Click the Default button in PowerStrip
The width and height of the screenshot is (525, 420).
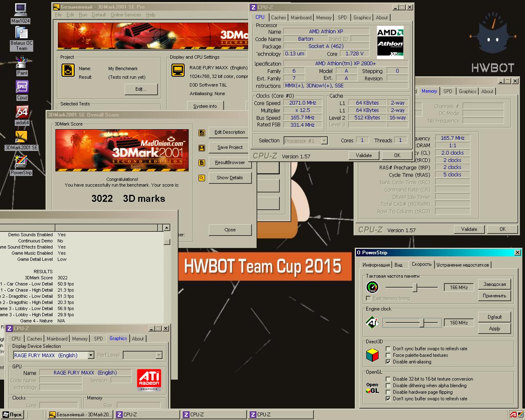(495, 317)
